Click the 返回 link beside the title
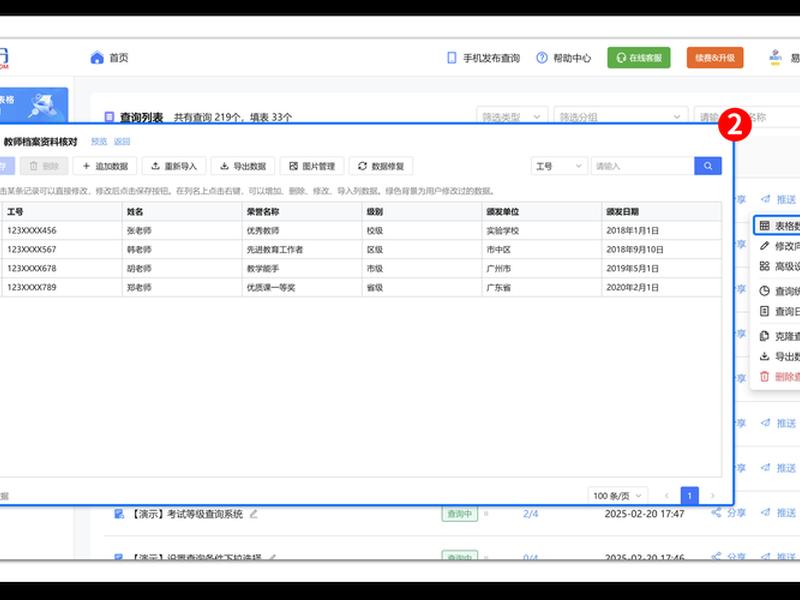This screenshot has width=800, height=600. coord(122,141)
